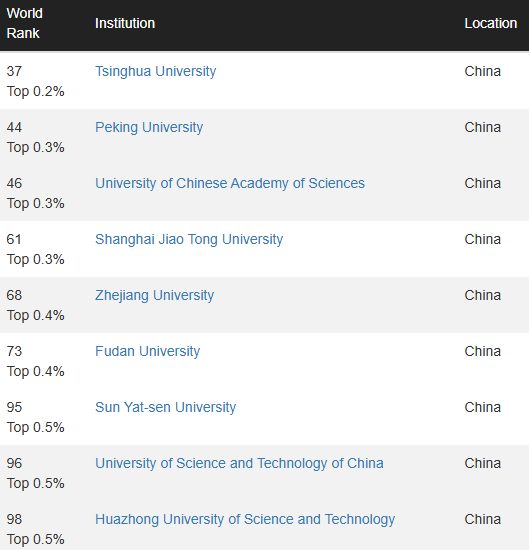Open University of Science and Technology of China
This screenshot has width=529, height=550.
point(239,463)
